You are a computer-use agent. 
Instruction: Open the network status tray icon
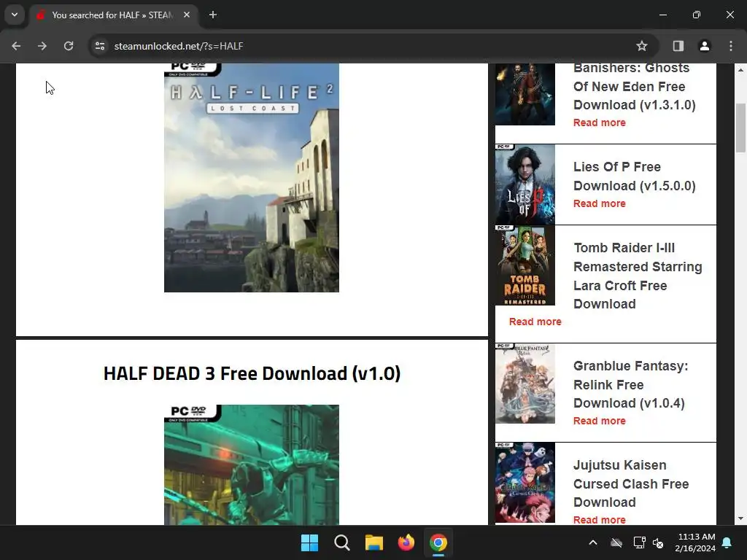pyautogui.click(x=639, y=542)
